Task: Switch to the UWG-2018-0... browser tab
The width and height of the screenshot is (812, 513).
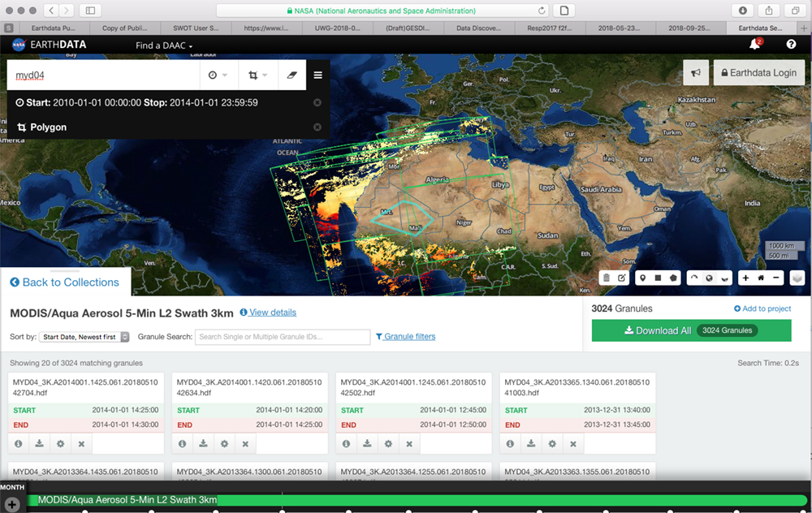Action: tap(337, 28)
